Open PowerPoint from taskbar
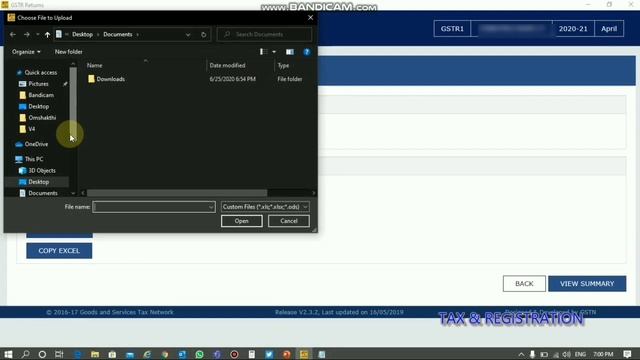The width and height of the screenshot is (640, 360). click(287, 354)
